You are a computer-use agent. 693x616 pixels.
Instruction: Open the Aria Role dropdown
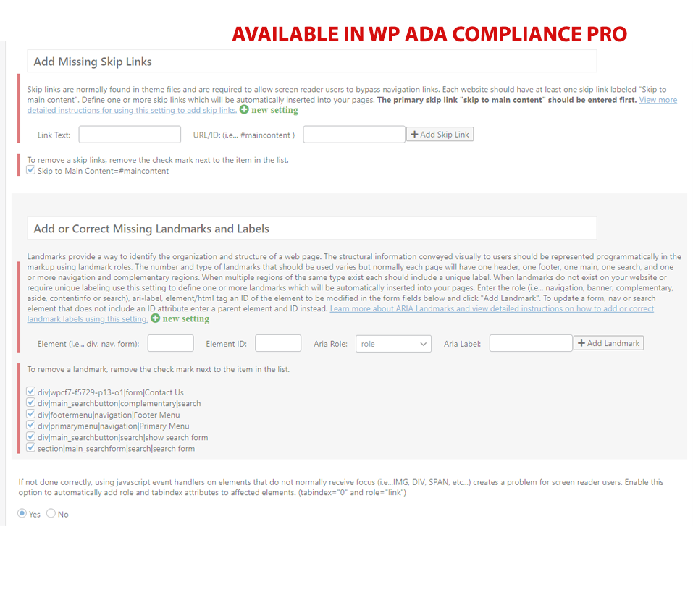pyautogui.click(x=393, y=344)
